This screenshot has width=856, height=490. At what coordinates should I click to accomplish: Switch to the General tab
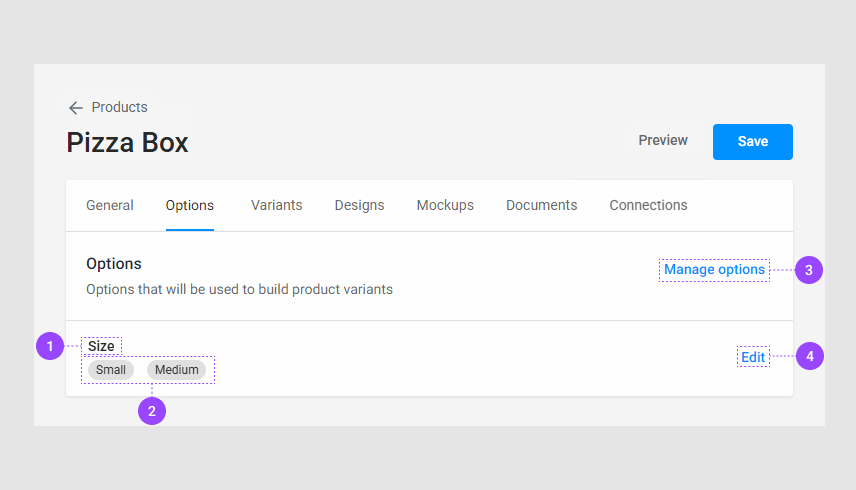click(x=110, y=205)
